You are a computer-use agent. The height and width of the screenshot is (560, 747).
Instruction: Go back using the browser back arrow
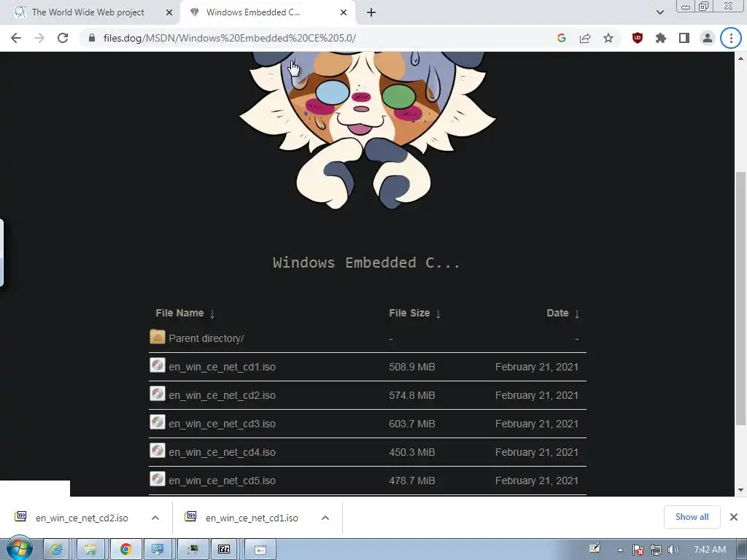click(x=16, y=38)
